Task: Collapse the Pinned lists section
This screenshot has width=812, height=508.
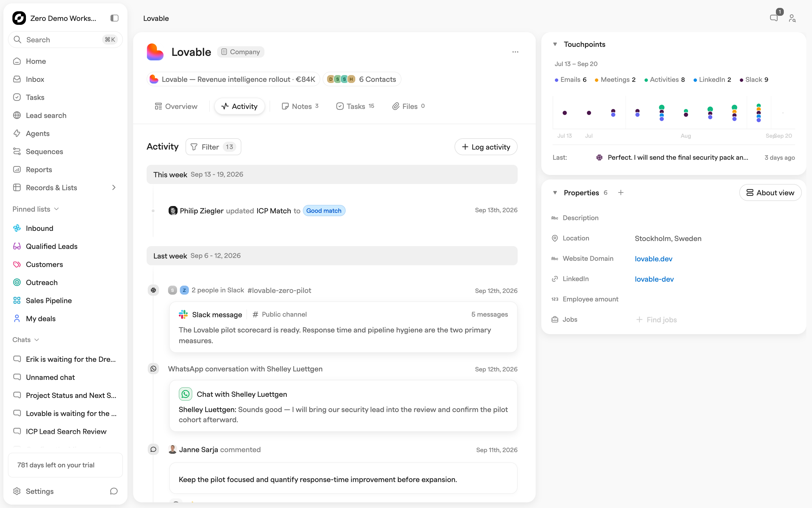Action: [36, 209]
